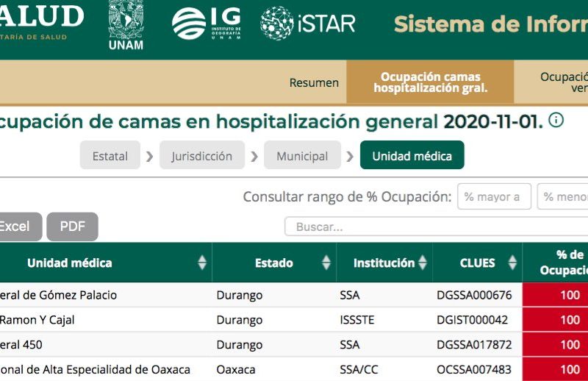Click the iSTAR logo
The image size is (588, 381).
click(x=308, y=24)
